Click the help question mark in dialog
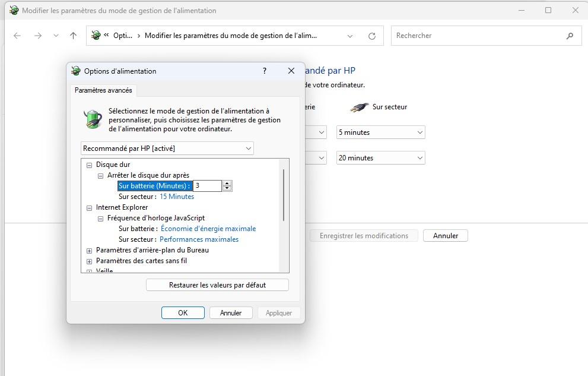Image resolution: width=588 pixels, height=376 pixels. tap(265, 71)
